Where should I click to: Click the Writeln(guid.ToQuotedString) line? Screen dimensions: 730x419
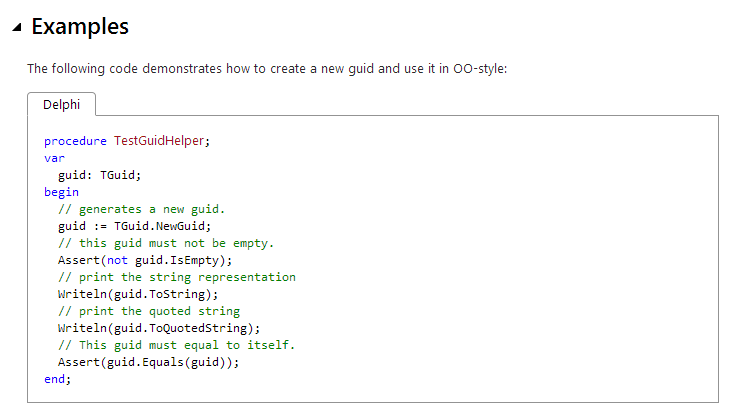pos(158,328)
